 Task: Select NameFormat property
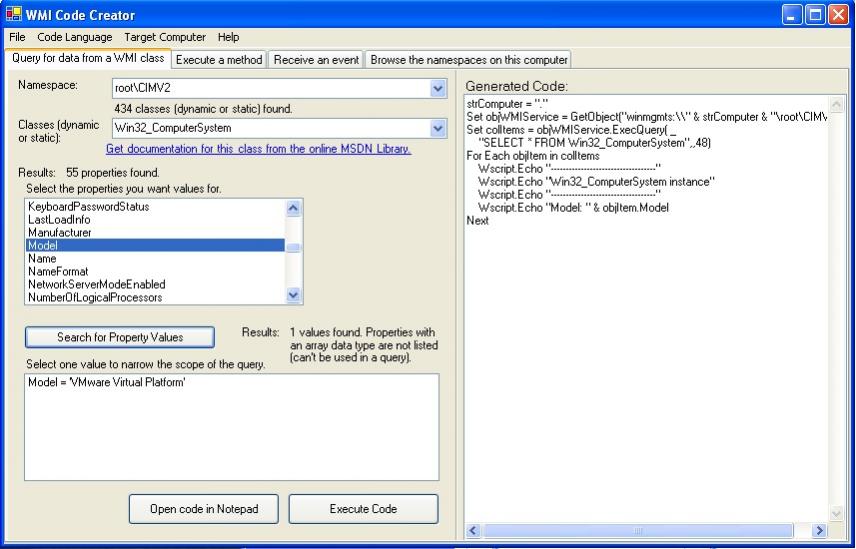[x=155, y=271]
